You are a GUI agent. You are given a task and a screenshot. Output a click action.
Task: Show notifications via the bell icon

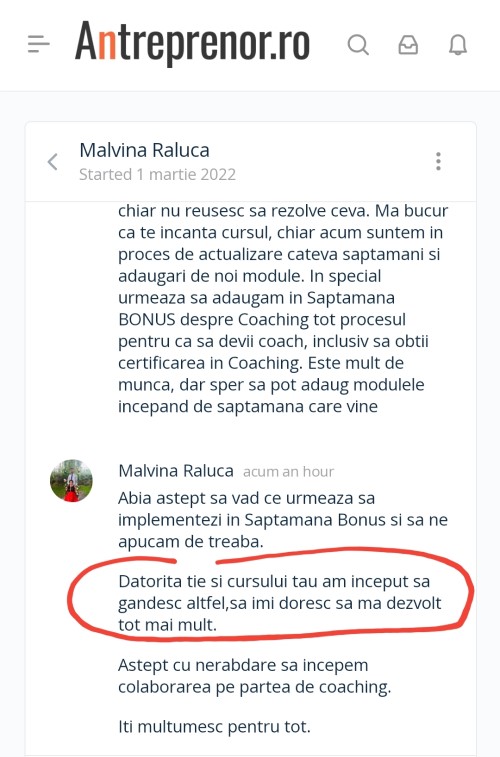(x=458, y=45)
